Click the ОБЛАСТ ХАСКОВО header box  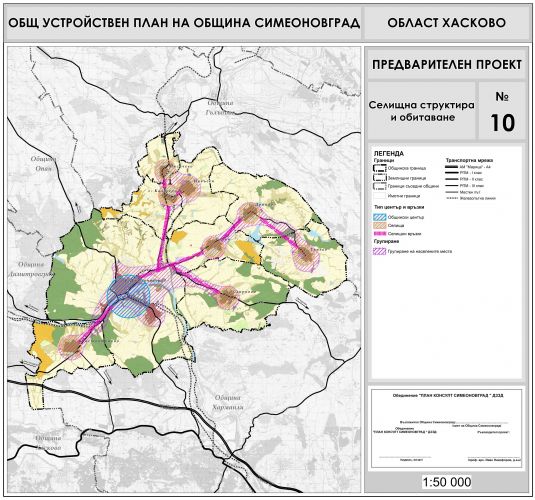point(446,23)
